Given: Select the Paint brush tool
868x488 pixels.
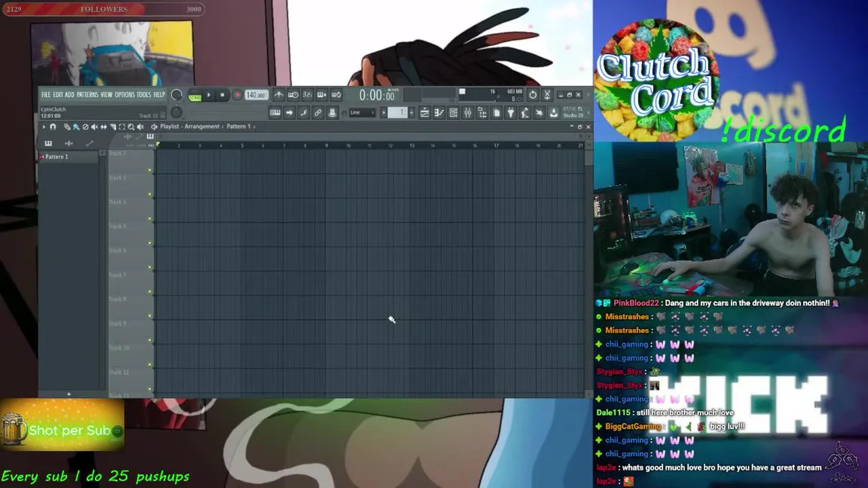Looking at the screenshot, I should click(x=76, y=127).
